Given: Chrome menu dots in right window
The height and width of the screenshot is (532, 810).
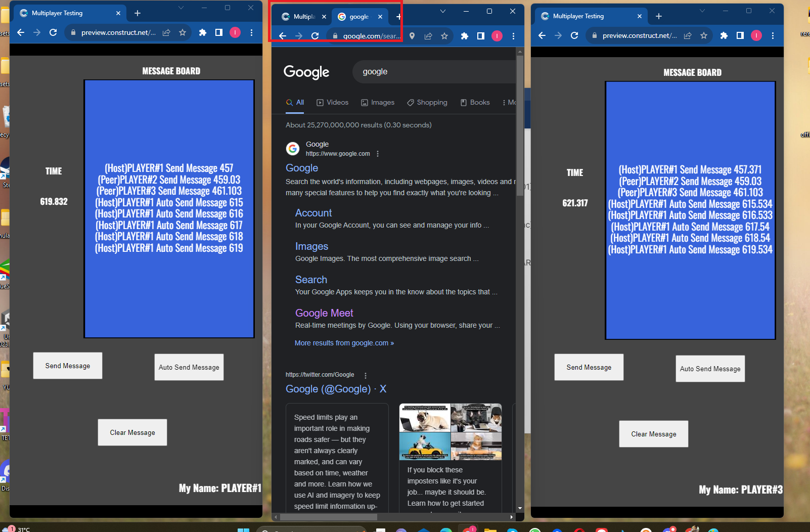Looking at the screenshot, I should point(773,35).
